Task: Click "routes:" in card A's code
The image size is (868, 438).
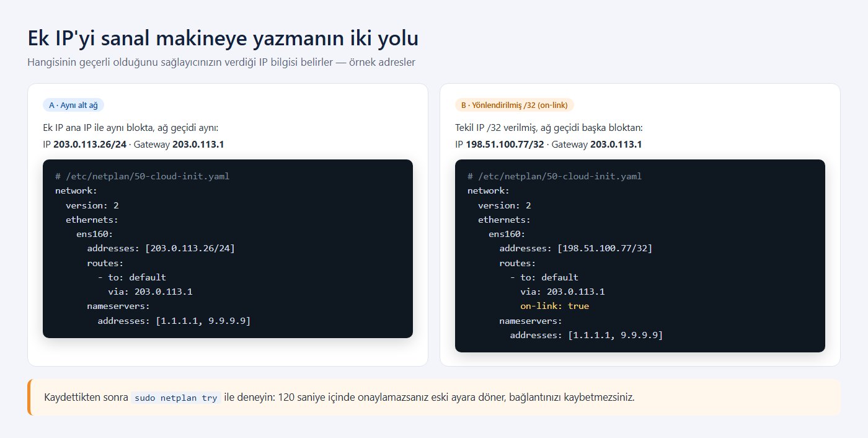Action: (105, 263)
